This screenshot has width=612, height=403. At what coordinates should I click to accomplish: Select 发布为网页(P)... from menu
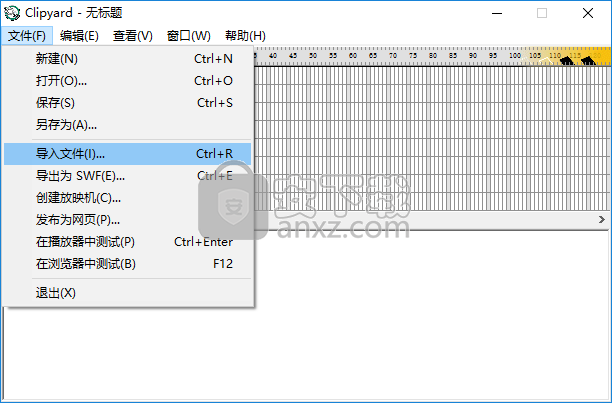(x=78, y=220)
